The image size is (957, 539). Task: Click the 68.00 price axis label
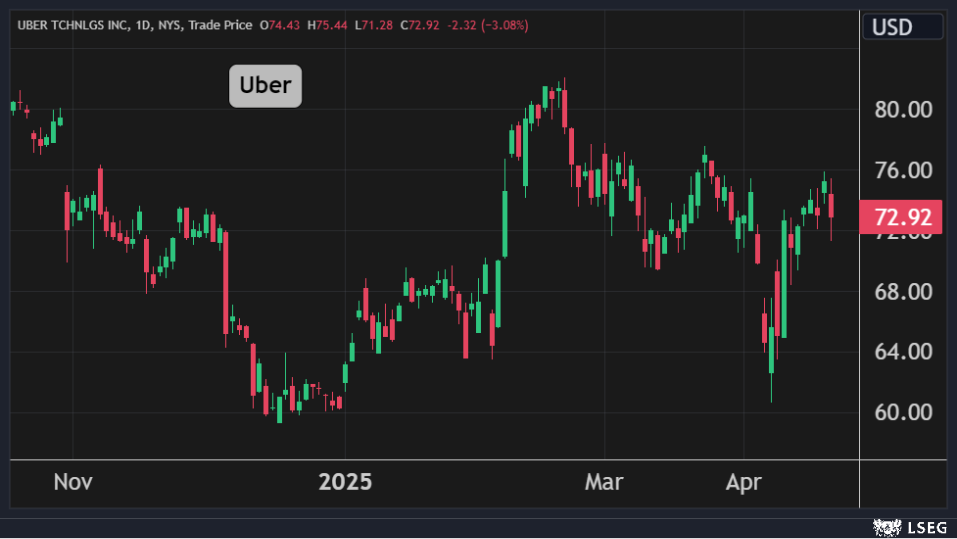pyautogui.click(x=903, y=291)
